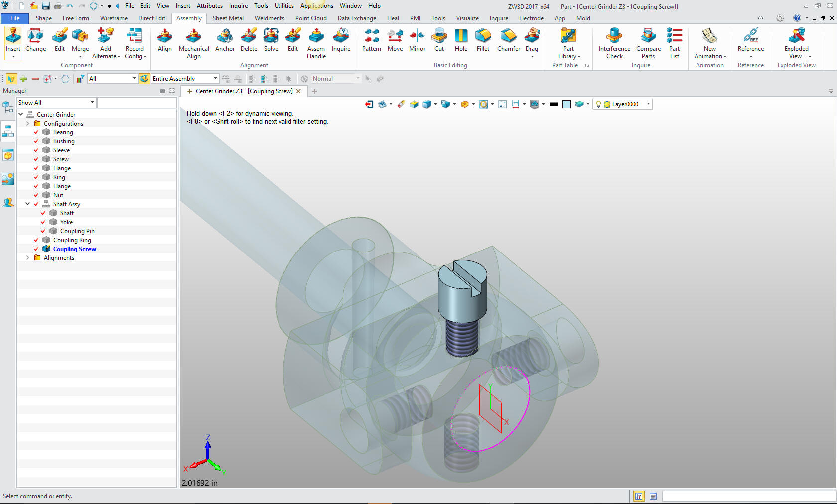This screenshot has height=504, width=837.
Task: Uncheck the Nut component checkbox
Action: [36, 195]
